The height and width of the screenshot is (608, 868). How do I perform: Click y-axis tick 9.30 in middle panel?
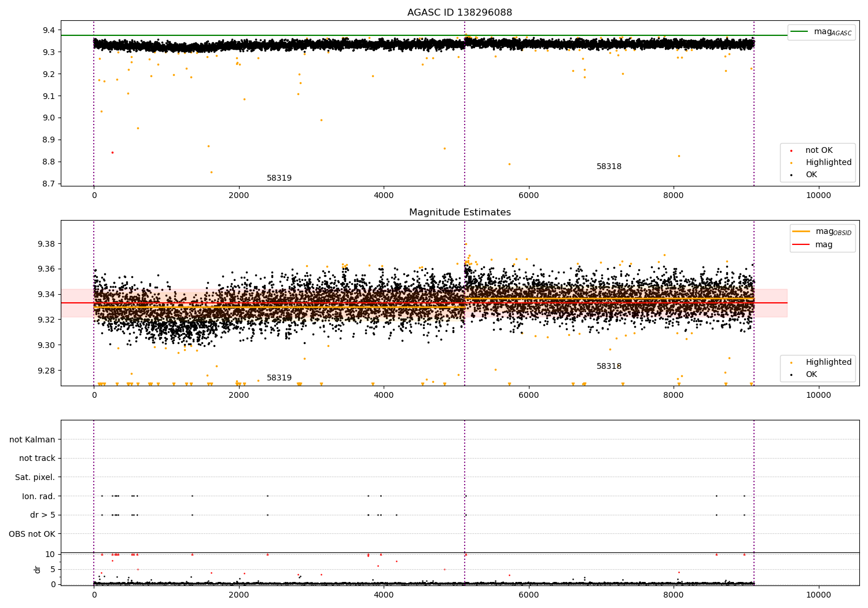point(47,346)
